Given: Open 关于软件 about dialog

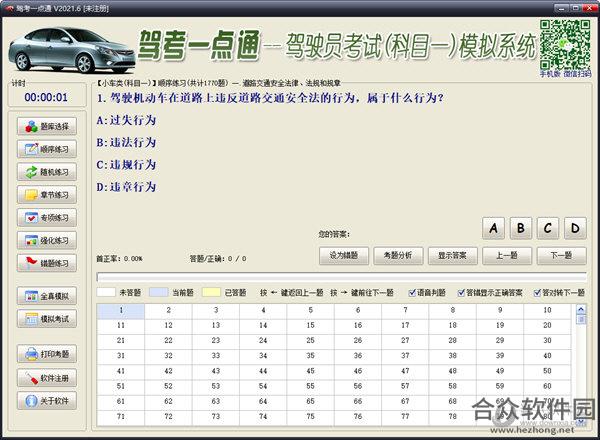Looking at the screenshot, I should point(47,401).
